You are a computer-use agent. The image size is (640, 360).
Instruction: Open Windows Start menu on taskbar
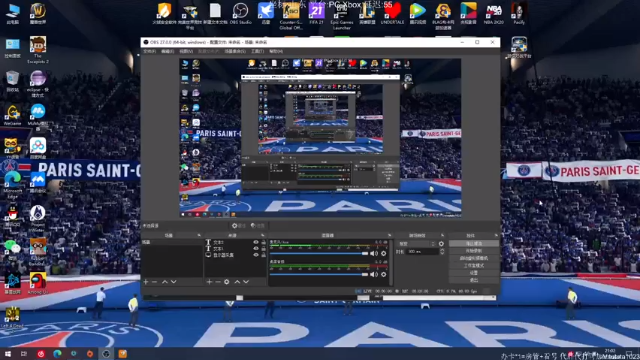point(8,354)
